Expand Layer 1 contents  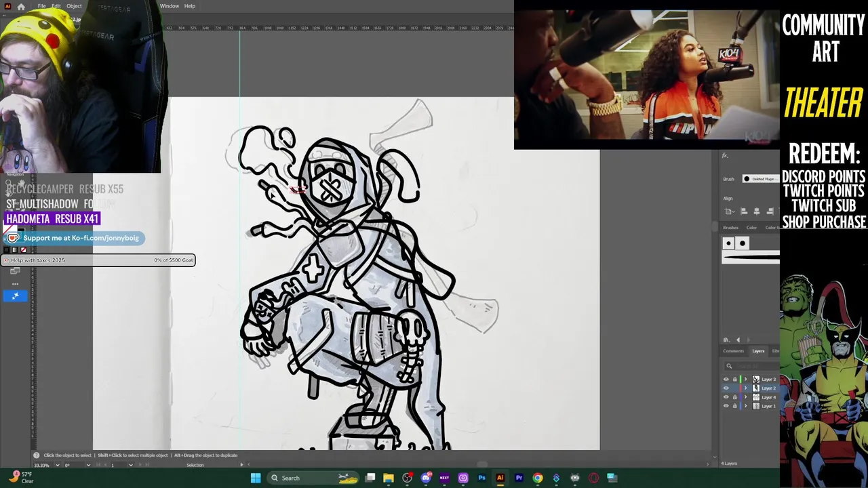(x=746, y=406)
